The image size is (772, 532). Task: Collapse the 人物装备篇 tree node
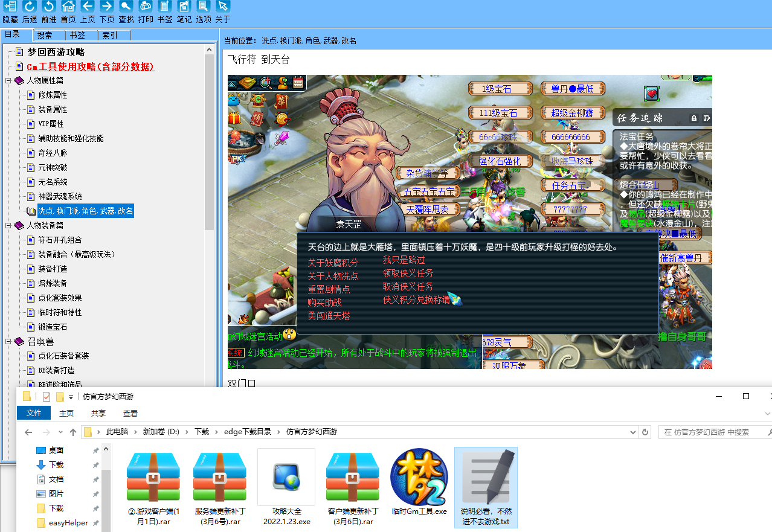click(8, 225)
